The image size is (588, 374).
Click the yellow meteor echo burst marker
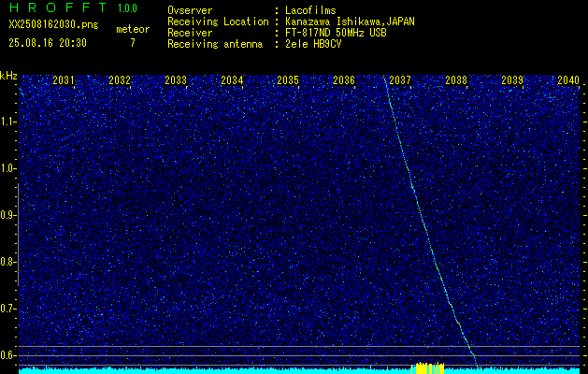pyautogui.click(x=428, y=368)
